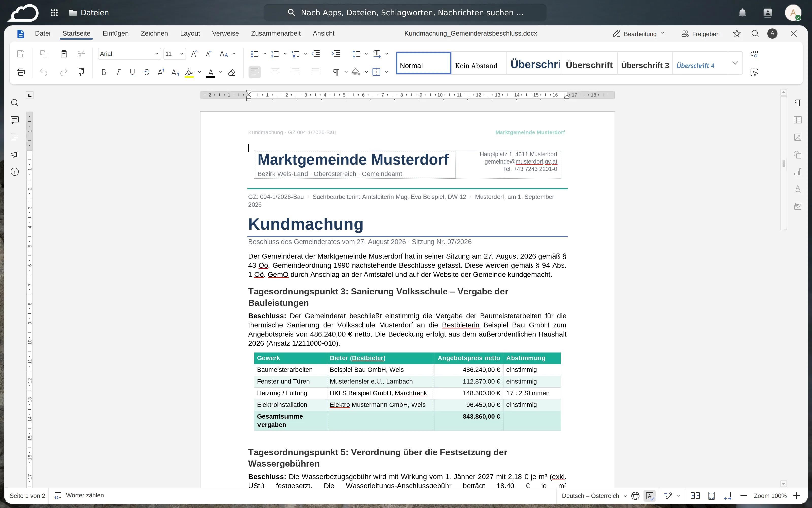Apply subscript formatting
The image size is (812, 508).
click(x=175, y=72)
